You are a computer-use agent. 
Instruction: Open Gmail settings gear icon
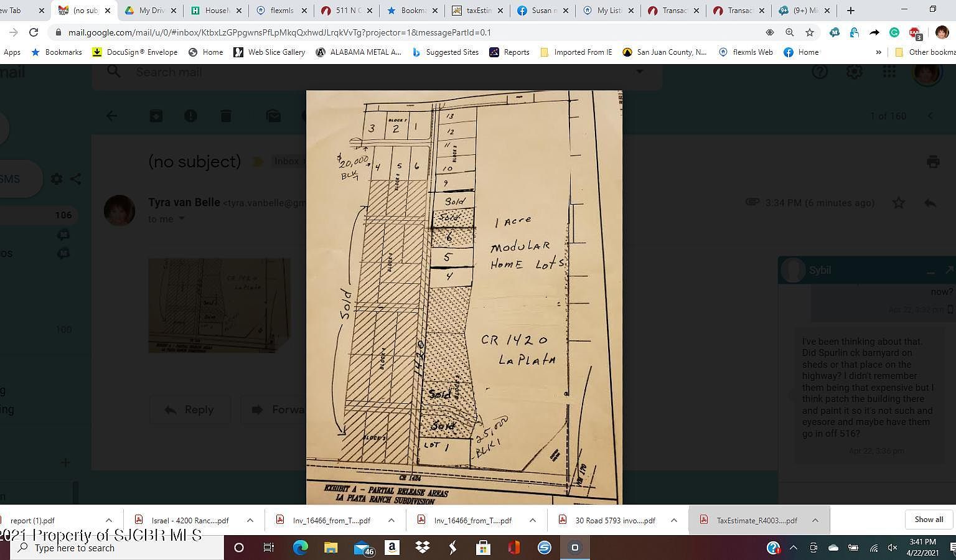(x=854, y=72)
